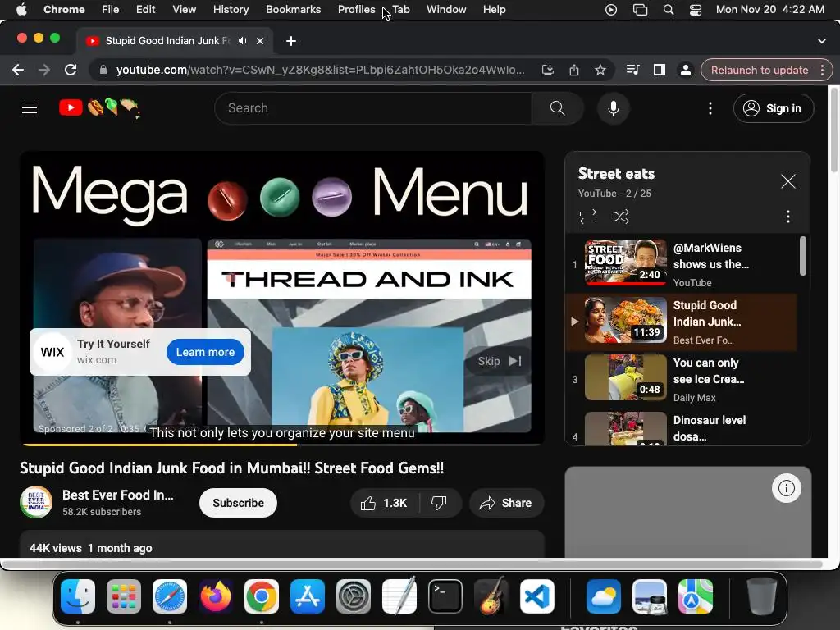Open Best Ever Food In... channel name
Viewport: 840px width, 630px height.
coord(118,495)
